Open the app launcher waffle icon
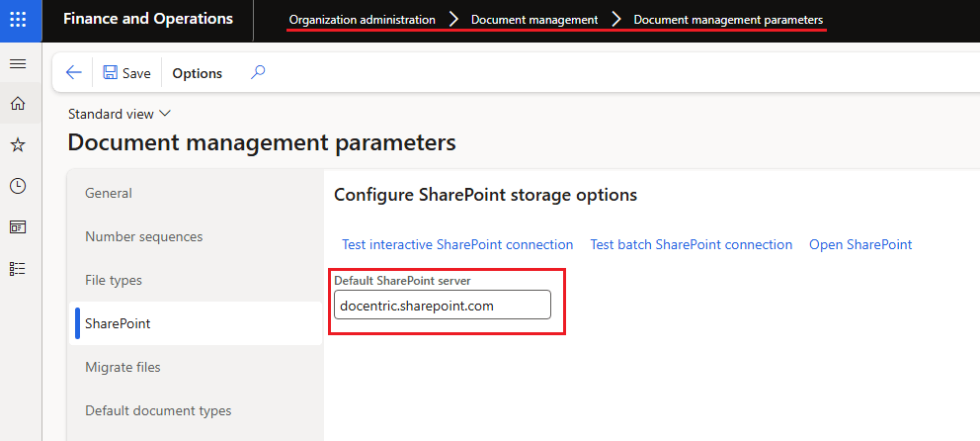 pos(20,20)
